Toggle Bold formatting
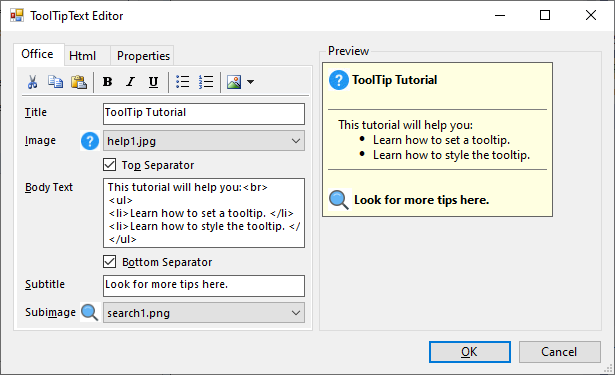 (107, 82)
